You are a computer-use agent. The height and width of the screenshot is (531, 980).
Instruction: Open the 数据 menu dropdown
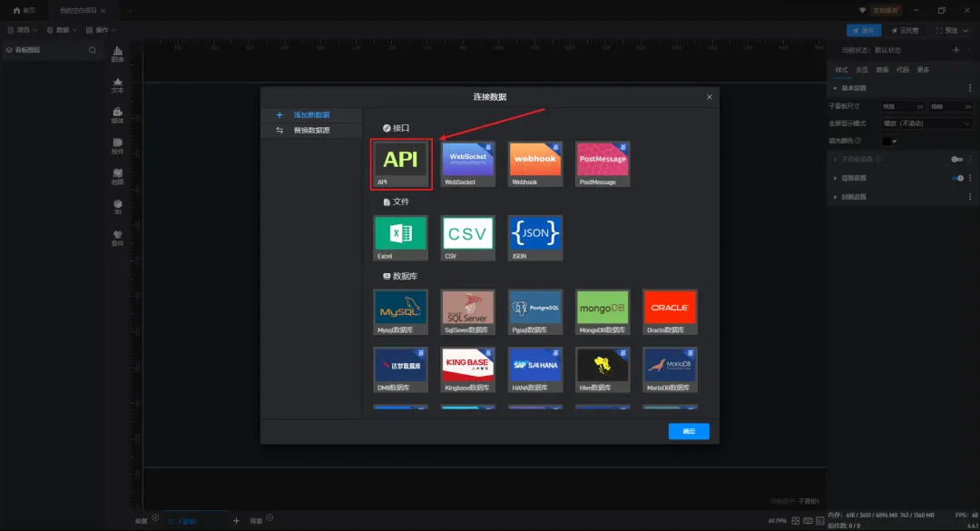coord(62,30)
